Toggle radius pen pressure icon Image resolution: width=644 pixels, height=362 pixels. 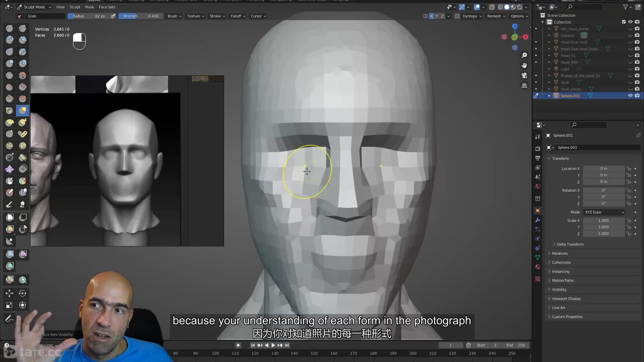pyautogui.click(x=113, y=16)
